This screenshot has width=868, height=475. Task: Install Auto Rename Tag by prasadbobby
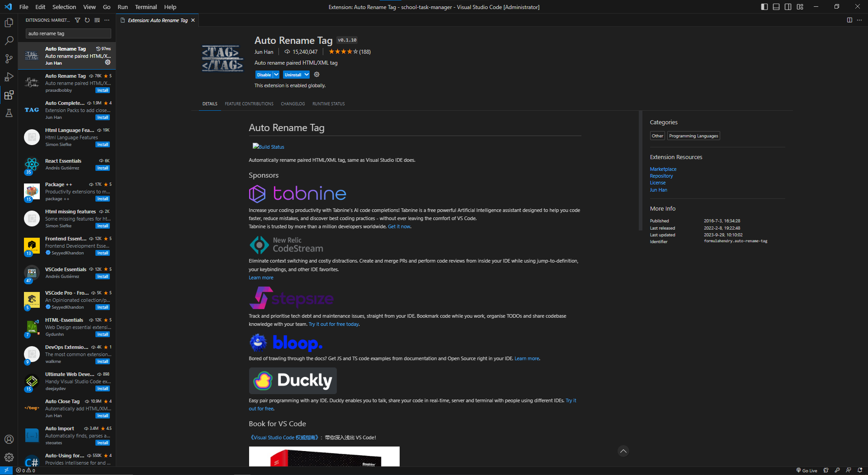coord(103,90)
